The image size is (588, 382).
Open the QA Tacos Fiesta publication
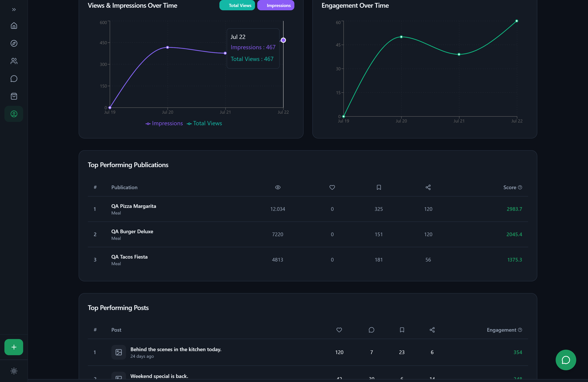[130, 257]
